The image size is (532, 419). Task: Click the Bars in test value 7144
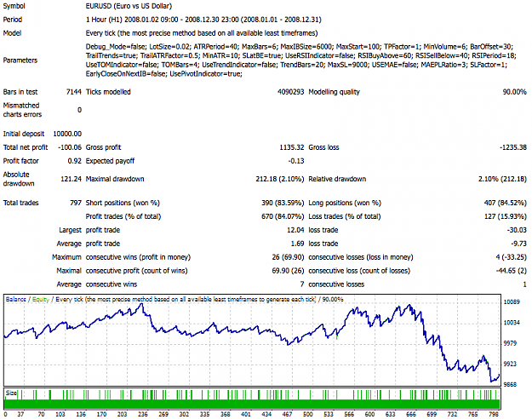pos(74,92)
